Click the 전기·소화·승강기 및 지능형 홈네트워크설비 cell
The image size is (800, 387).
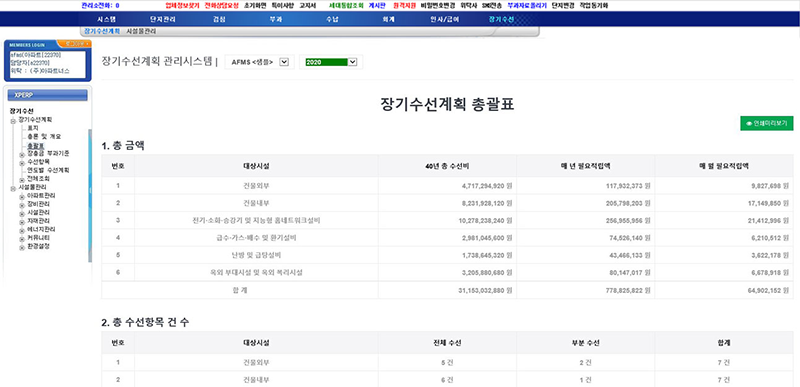click(256, 220)
